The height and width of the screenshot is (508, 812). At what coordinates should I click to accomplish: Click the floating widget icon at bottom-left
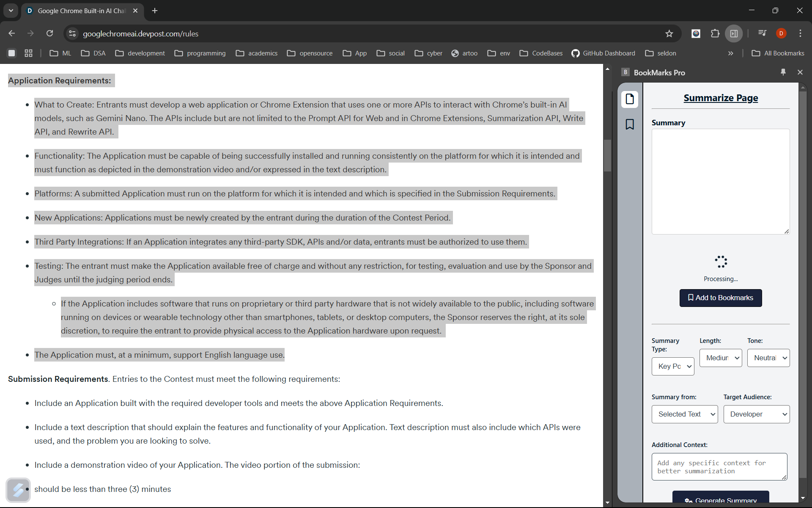[x=18, y=490]
